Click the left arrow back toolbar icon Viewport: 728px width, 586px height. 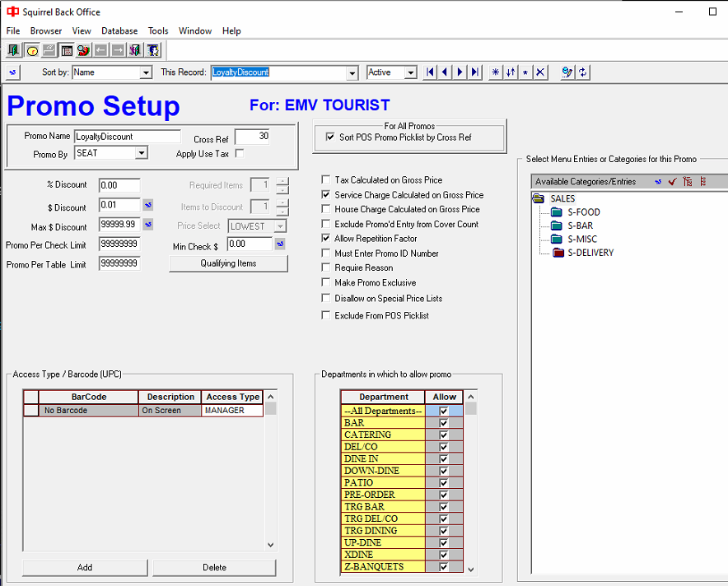(x=100, y=50)
